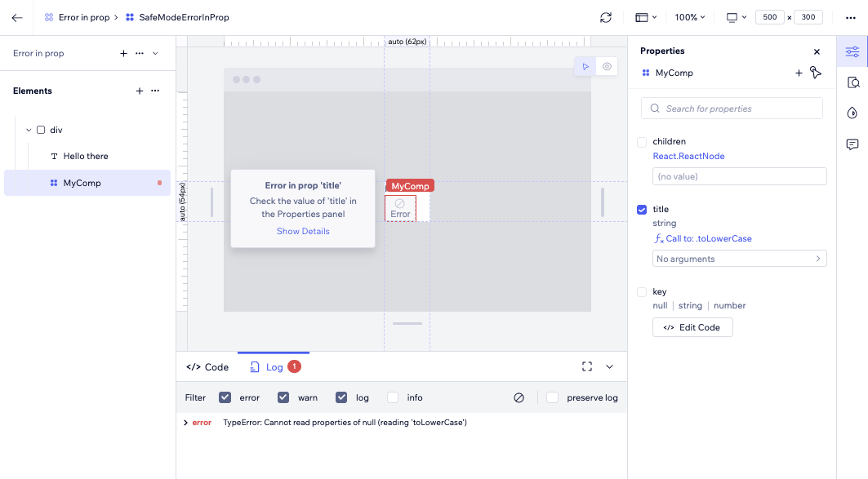Click the Error placeholder box on the canvas
This screenshot has width=868, height=479.
point(400,209)
